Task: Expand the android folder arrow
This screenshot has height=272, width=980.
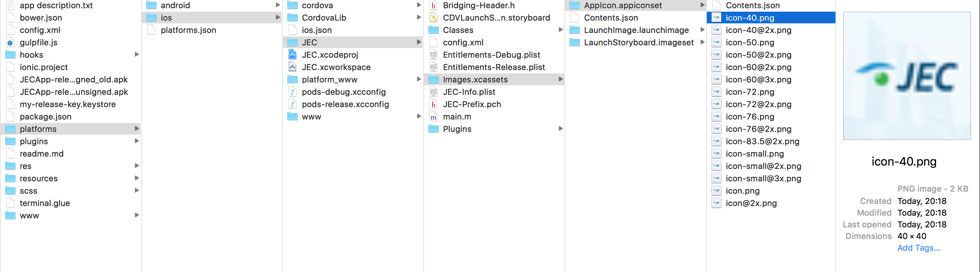Action: pos(278,5)
